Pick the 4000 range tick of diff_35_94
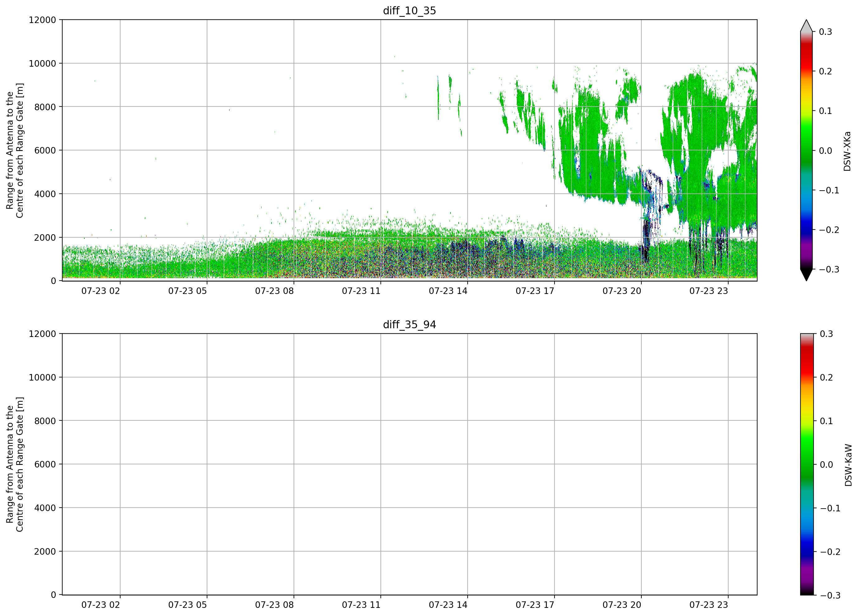 point(45,508)
